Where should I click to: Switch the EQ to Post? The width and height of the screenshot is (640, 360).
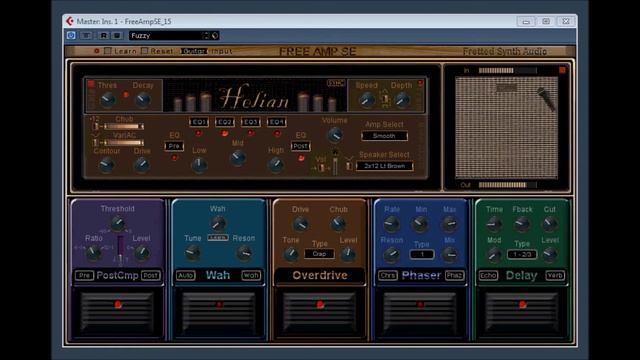click(x=300, y=146)
